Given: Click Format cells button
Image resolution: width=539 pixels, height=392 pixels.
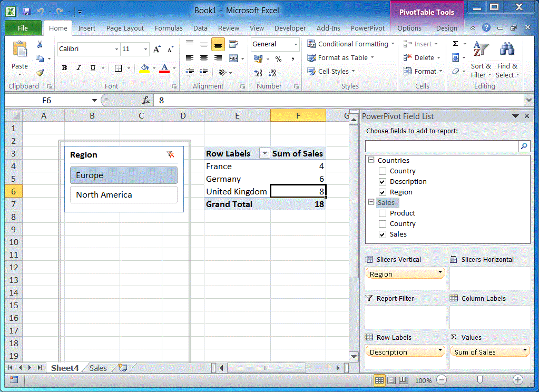Looking at the screenshot, I should 423,72.
